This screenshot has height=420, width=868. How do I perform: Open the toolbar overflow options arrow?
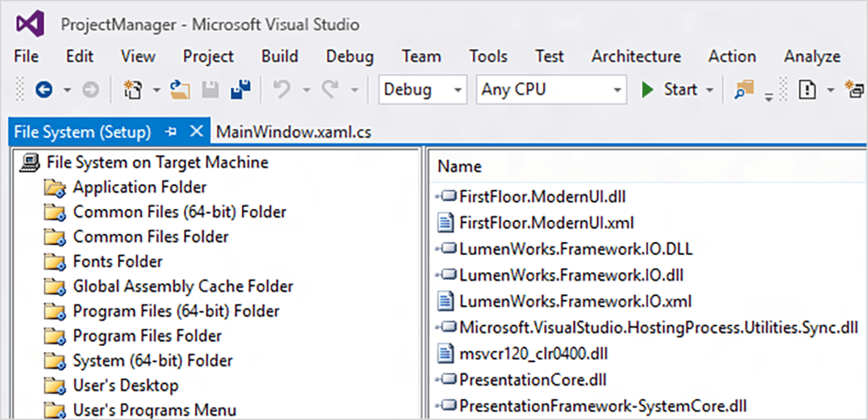click(769, 98)
